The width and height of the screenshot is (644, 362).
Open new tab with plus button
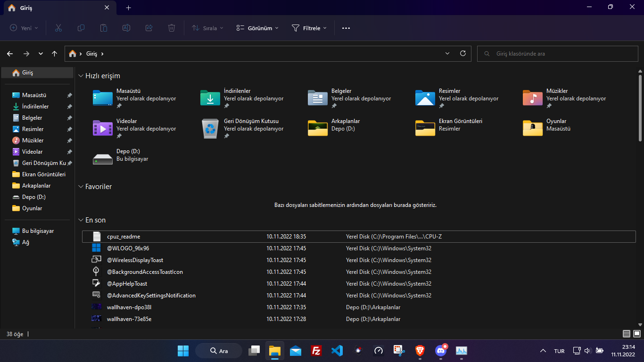click(128, 8)
